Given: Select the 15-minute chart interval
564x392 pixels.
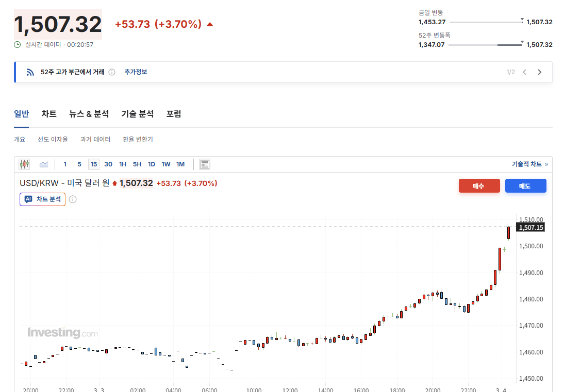Looking at the screenshot, I should [93, 164].
